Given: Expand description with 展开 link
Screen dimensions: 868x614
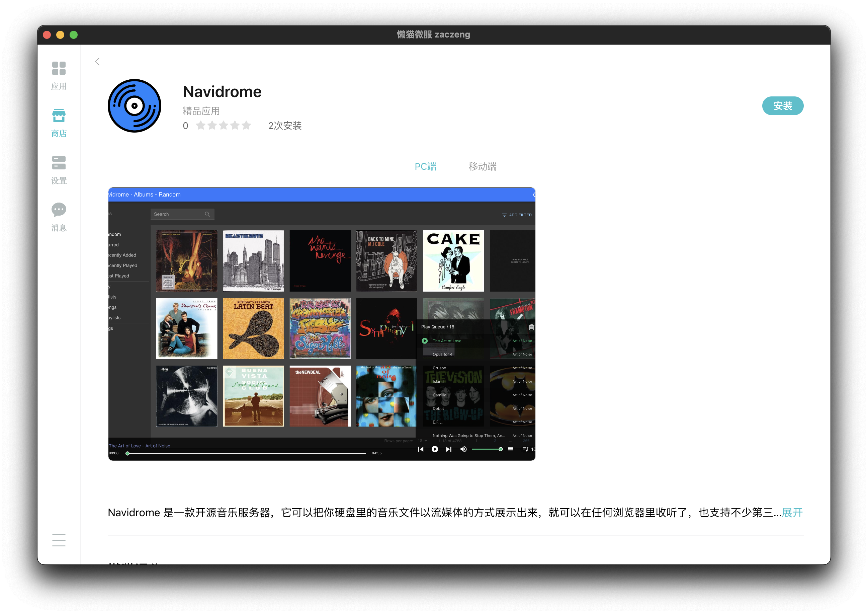Looking at the screenshot, I should pyautogui.click(x=792, y=513).
